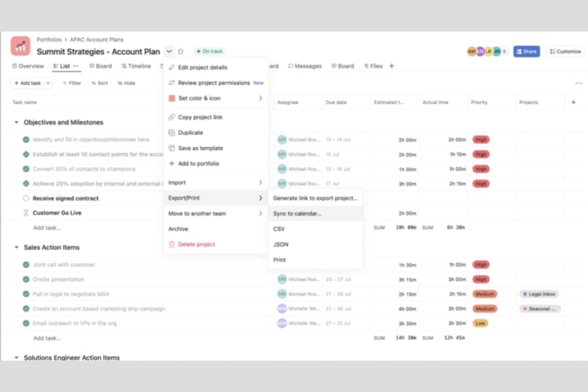Open more options ellipsis at toolbar right
The width and height of the screenshot is (588, 392).
(579, 83)
